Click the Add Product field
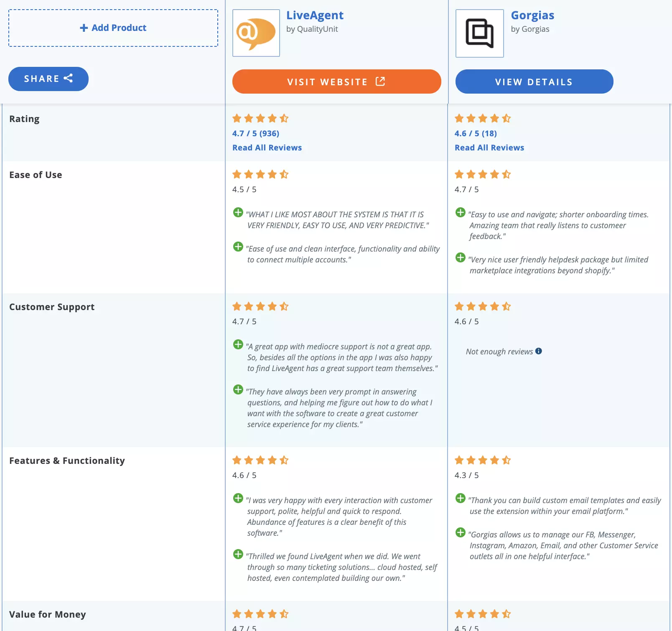The width and height of the screenshot is (672, 631). pyautogui.click(x=113, y=28)
